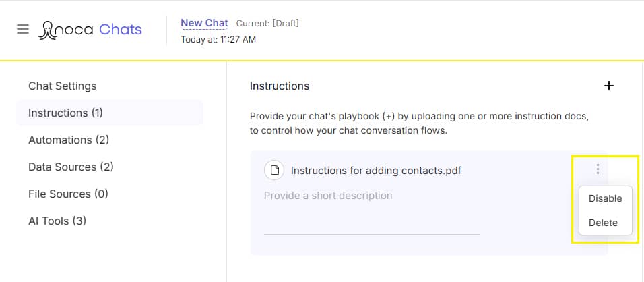Choose Delete from the instruction options menu
The height and width of the screenshot is (282, 644).
tap(603, 223)
